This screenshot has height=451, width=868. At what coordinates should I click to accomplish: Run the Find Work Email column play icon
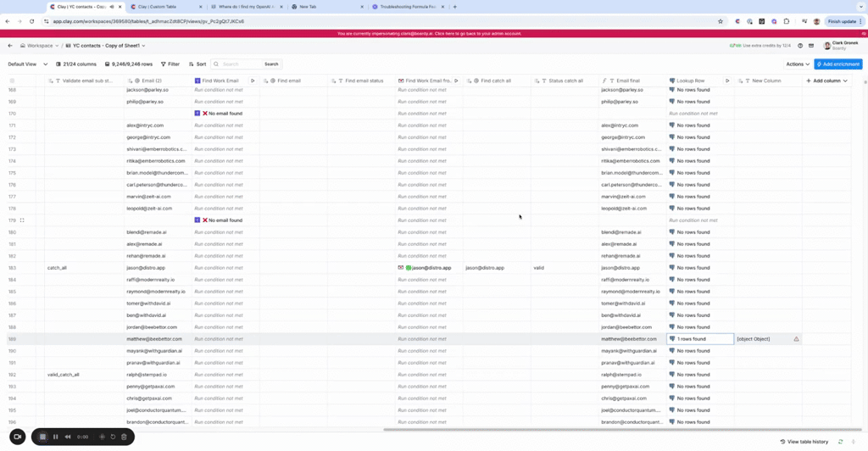tap(253, 81)
